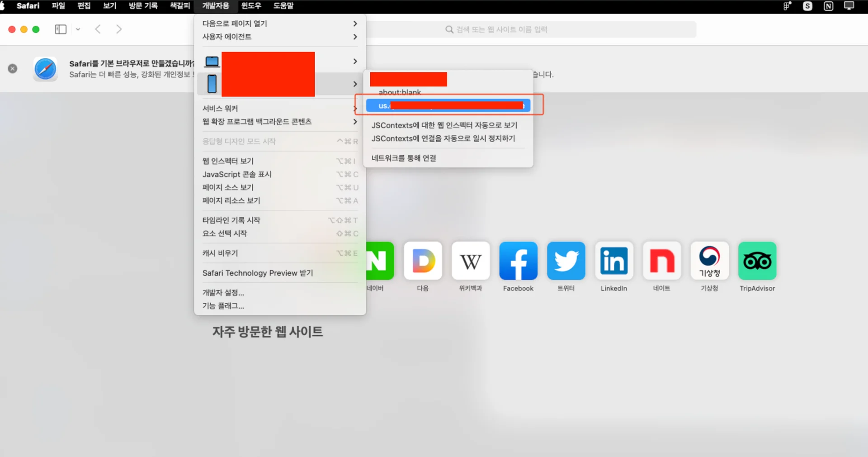The height and width of the screenshot is (457, 868).
Task: Choose JavaScript 콘솔 표시
Action: pyautogui.click(x=280, y=174)
